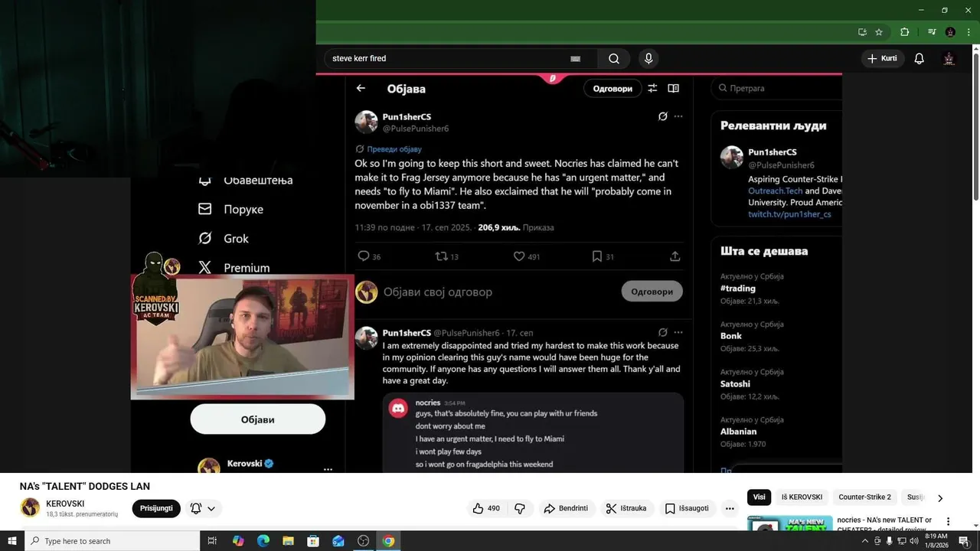Open File Explorer from the taskbar
This screenshot has height=551, width=980.
click(288, 541)
